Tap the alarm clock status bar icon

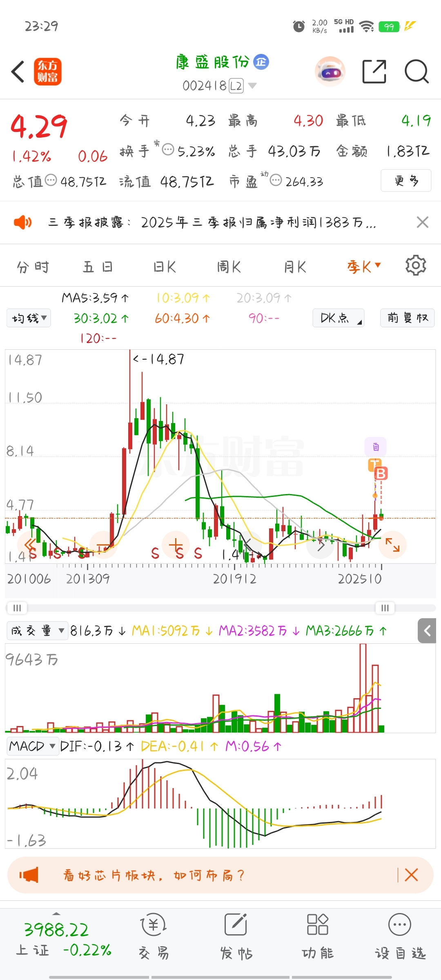pyautogui.click(x=299, y=27)
